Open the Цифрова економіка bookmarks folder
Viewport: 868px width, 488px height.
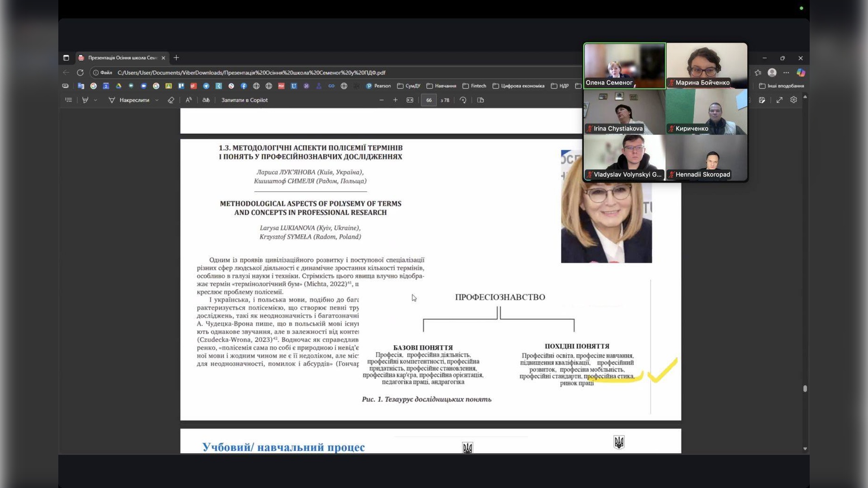tap(519, 86)
